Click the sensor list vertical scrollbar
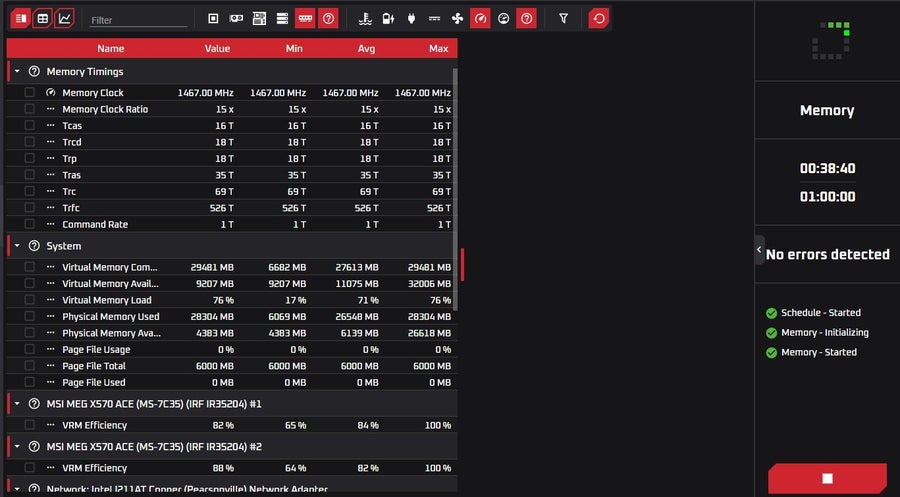The width and height of the screenshot is (900, 497). 455,189
